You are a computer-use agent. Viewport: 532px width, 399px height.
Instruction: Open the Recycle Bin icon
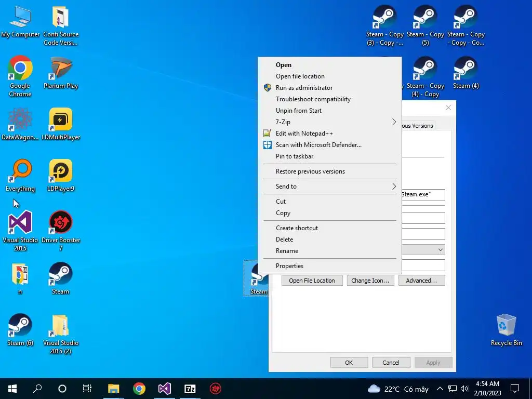(506, 330)
